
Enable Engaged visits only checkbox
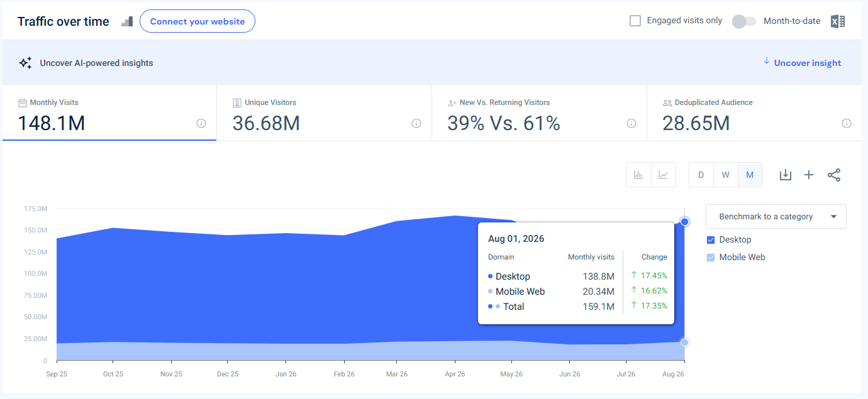tap(635, 21)
